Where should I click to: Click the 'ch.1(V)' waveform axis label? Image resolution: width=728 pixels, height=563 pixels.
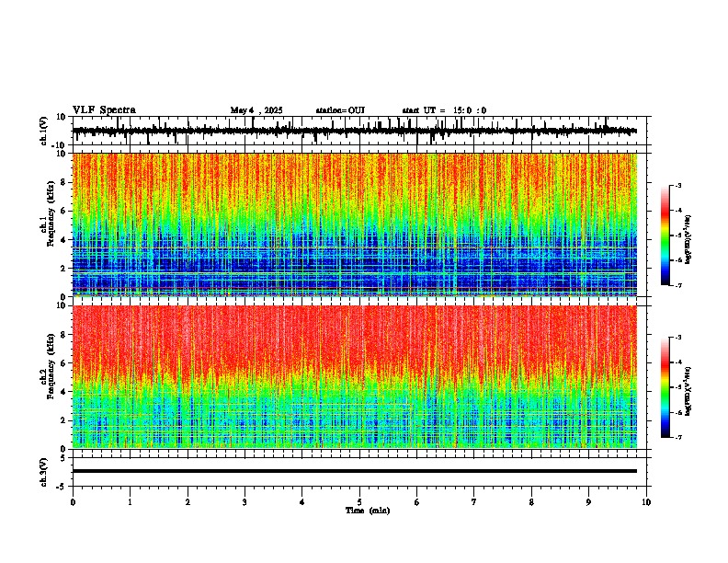click(x=44, y=131)
